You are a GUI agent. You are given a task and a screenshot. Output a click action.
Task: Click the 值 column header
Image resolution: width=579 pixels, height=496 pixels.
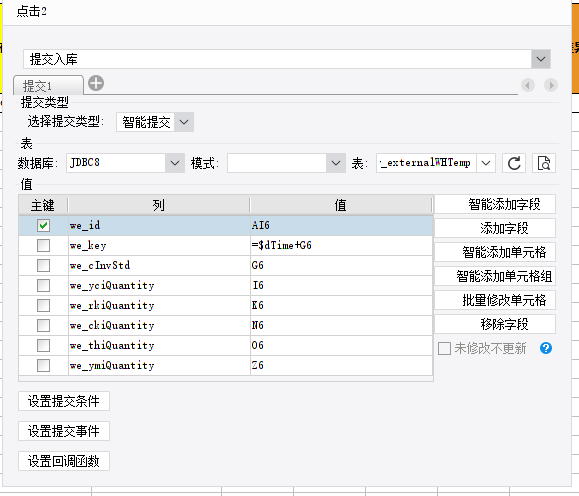341,205
